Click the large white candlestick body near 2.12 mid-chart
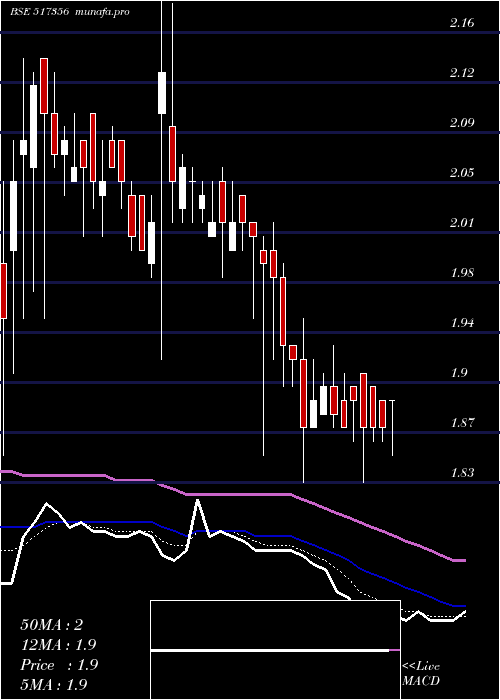Screen dimensions: 500x700 point(162,93)
